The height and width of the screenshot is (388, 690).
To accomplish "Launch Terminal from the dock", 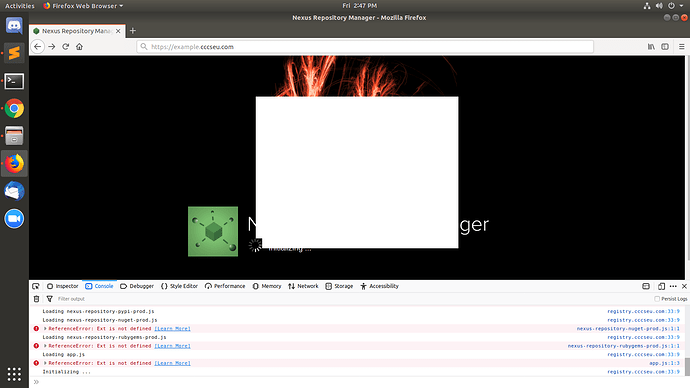I will pos(14,81).
